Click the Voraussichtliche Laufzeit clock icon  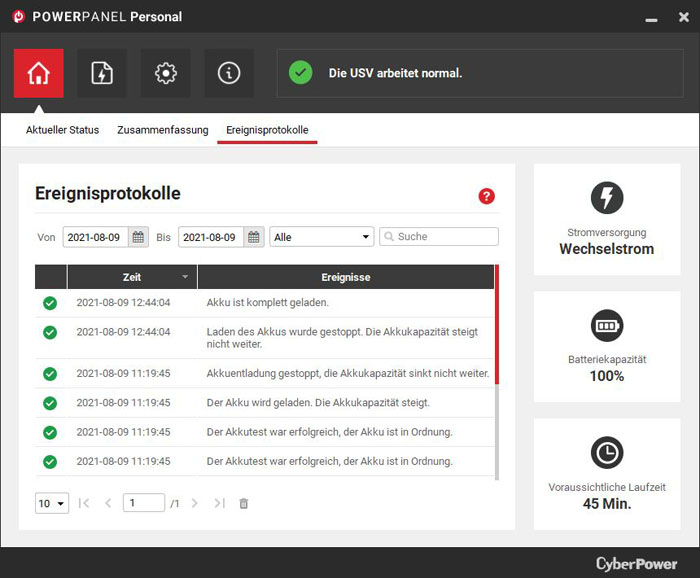[607, 453]
